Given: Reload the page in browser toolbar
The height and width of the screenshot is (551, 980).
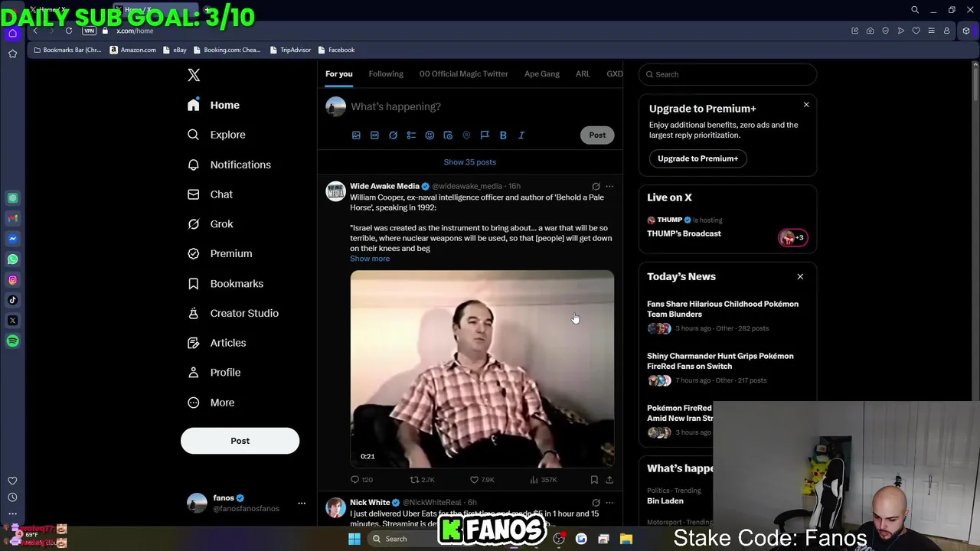Looking at the screenshot, I should click(69, 31).
